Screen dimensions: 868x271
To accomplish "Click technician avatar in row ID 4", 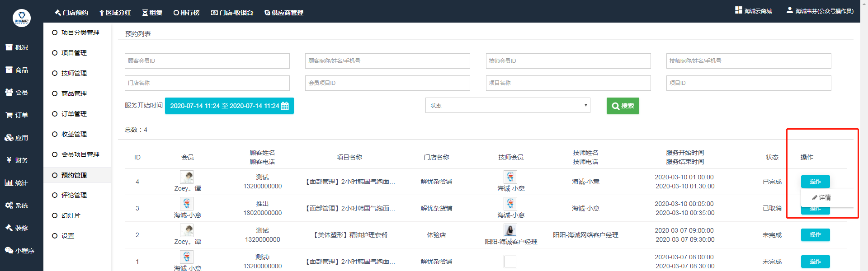I will point(510,177).
